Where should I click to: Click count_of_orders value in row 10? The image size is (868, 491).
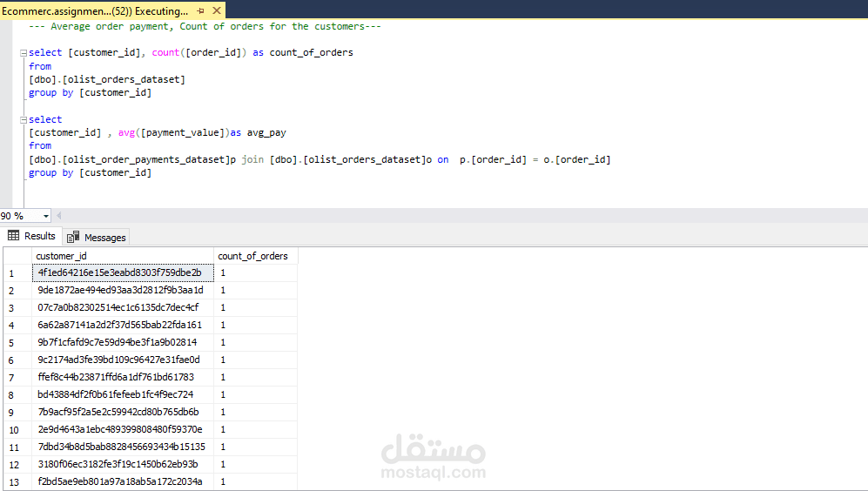coord(256,429)
